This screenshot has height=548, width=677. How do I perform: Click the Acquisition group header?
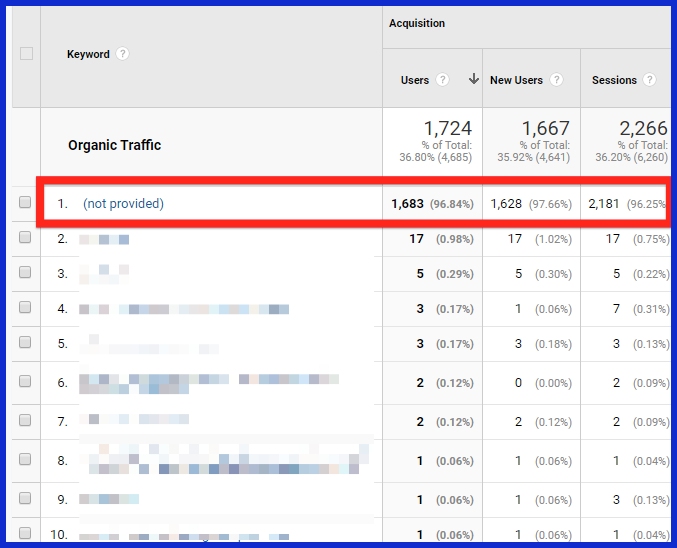[x=417, y=23]
